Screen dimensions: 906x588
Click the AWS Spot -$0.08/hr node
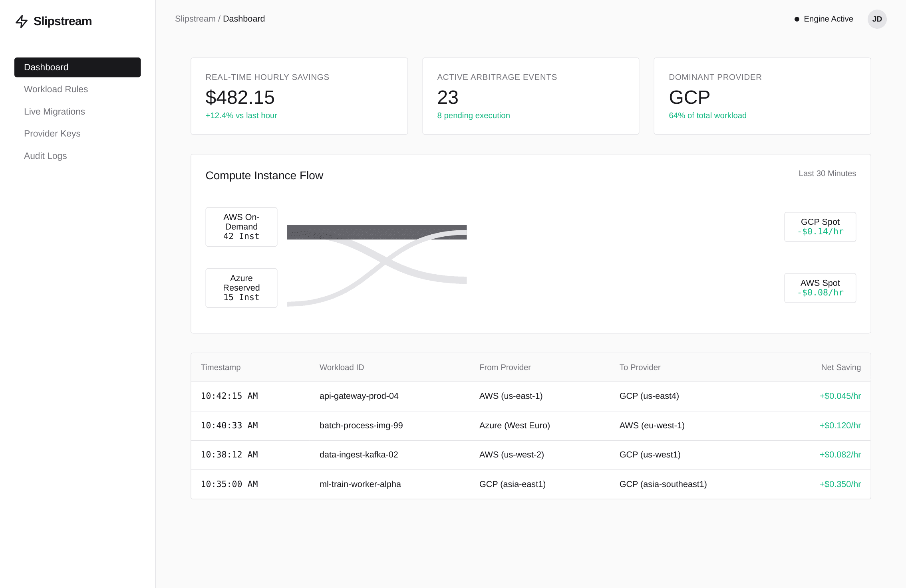pos(820,288)
